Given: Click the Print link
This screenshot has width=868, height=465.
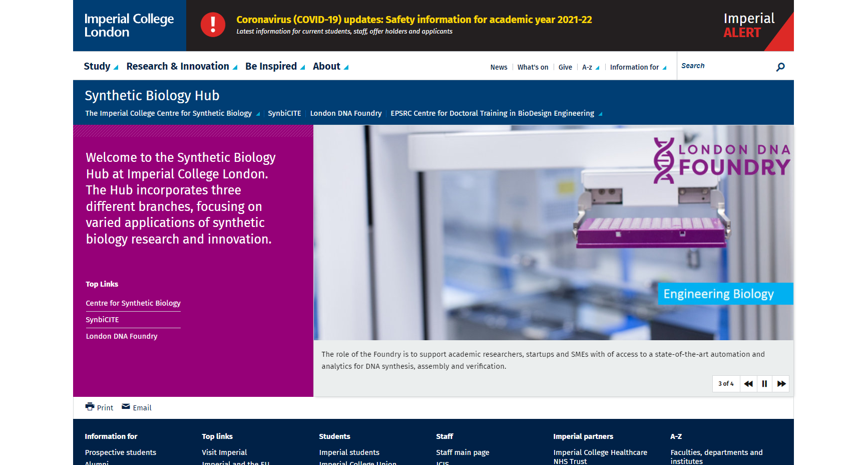Looking at the screenshot, I should [105, 408].
